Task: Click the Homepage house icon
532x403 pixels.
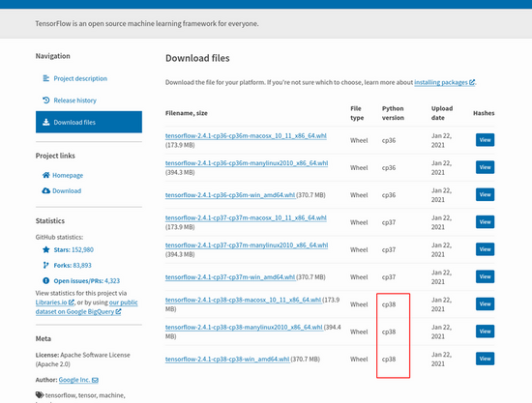Action: click(x=45, y=175)
